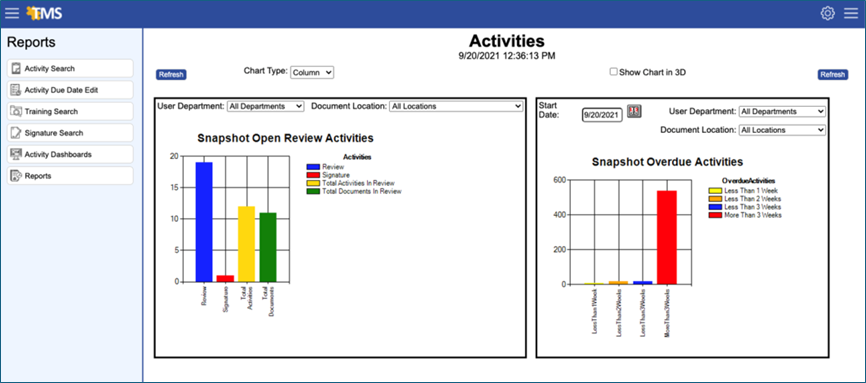Click the Activity Dashboards sidebar icon
This screenshot has width=866, height=383.
16,154
